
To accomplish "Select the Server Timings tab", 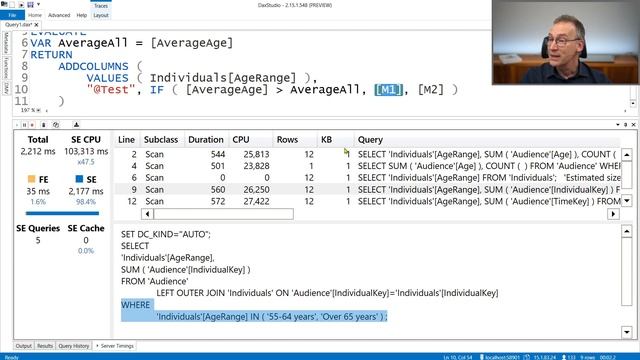I will [115, 346].
